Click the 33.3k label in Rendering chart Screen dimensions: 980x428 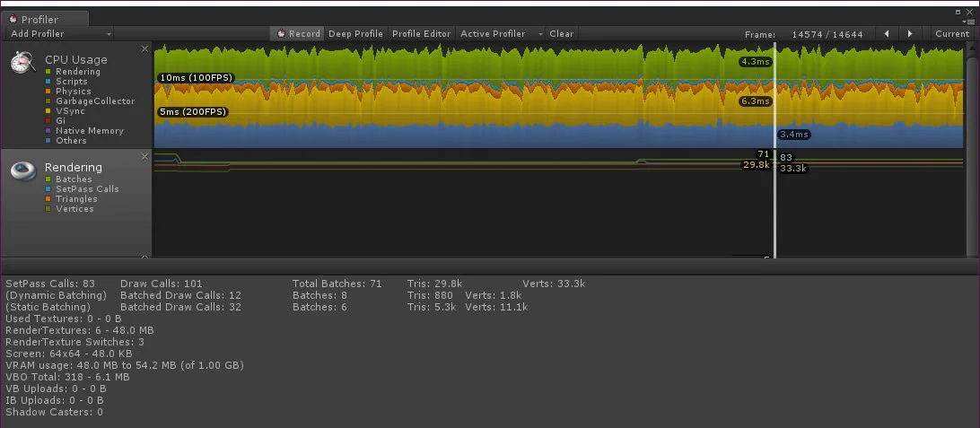793,168
